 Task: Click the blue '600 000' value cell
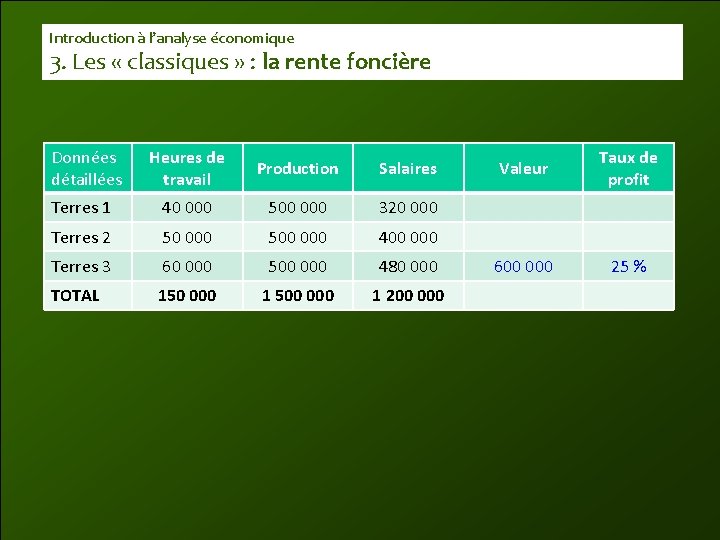tap(523, 266)
